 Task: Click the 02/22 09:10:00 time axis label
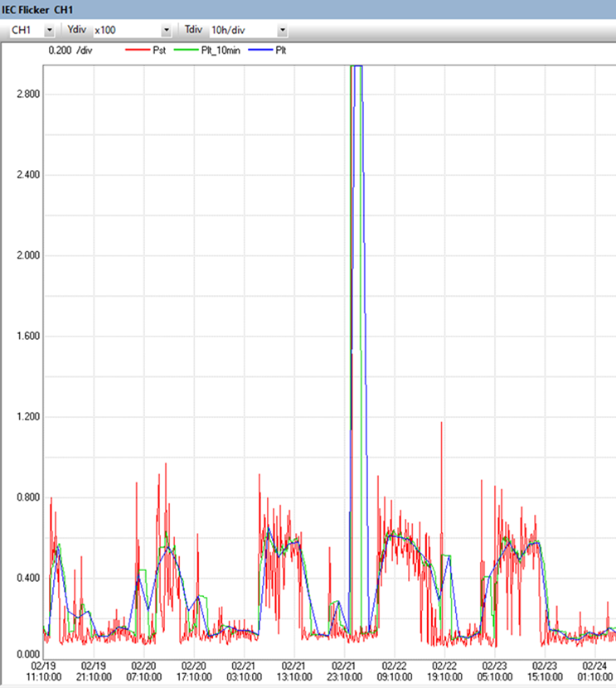pyautogui.click(x=394, y=670)
